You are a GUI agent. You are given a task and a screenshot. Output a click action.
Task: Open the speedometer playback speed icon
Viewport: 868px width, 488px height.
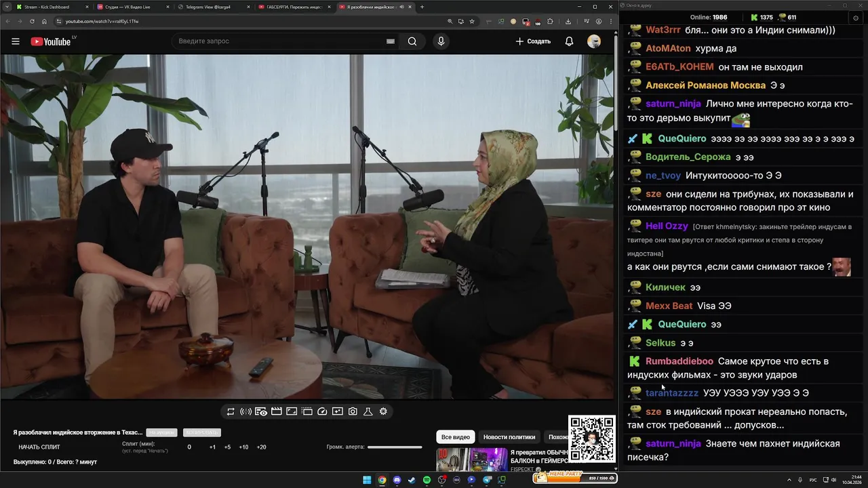tap(322, 411)
